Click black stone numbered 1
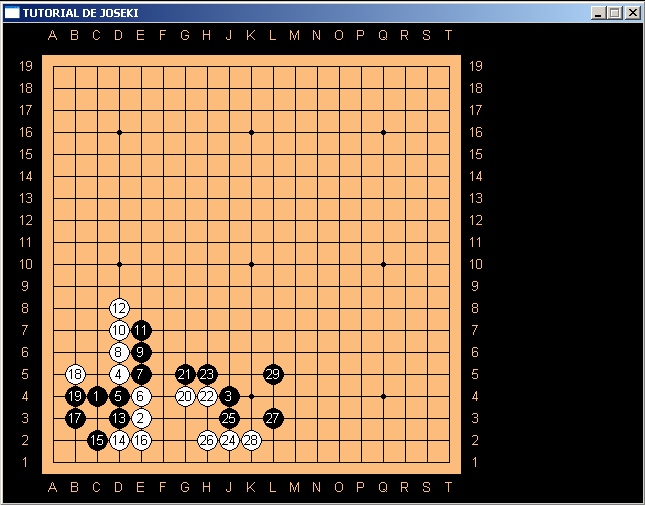This screenshot has height=505, width=645. [97, 396]
